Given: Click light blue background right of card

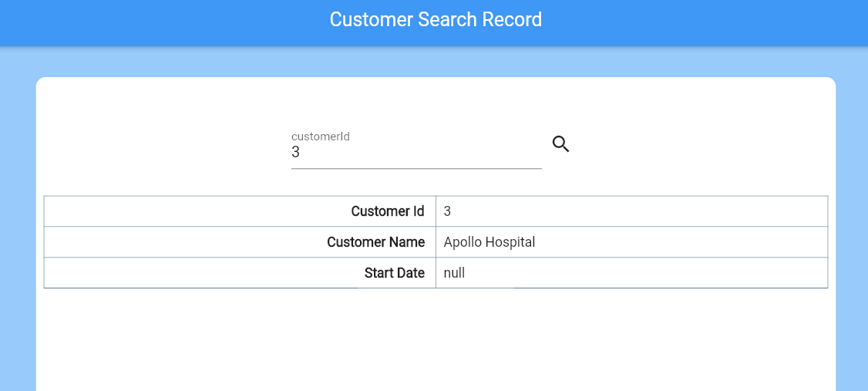Looking at the screenshot, I should (x=852, y=231).
